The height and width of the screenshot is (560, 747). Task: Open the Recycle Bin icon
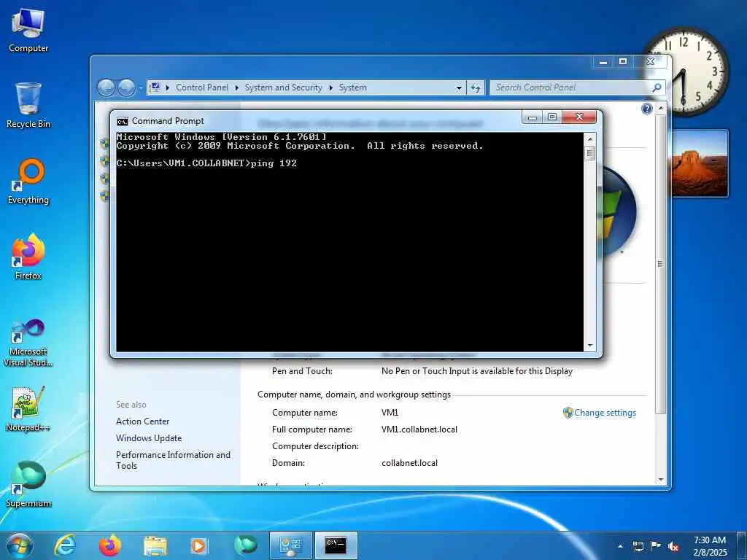point(28,105)
